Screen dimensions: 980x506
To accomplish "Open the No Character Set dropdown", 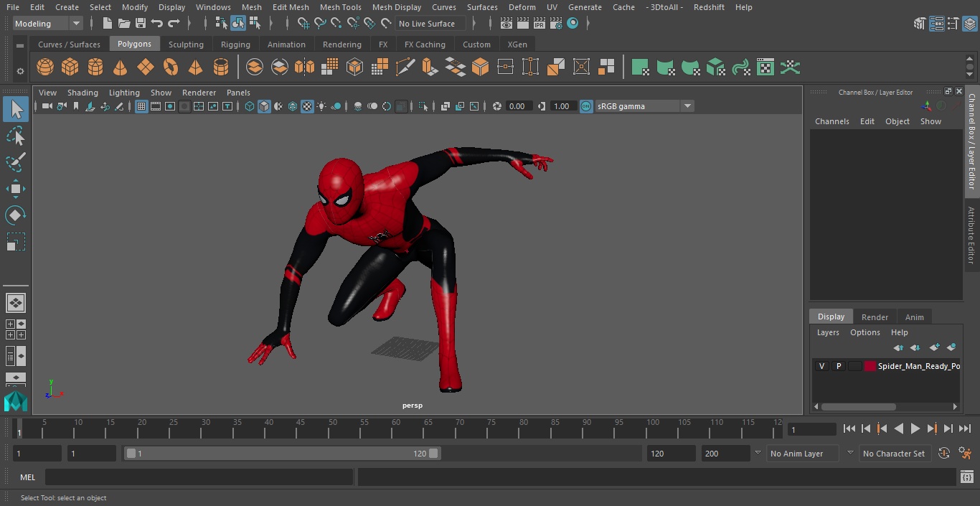I will tap(894, 454).
